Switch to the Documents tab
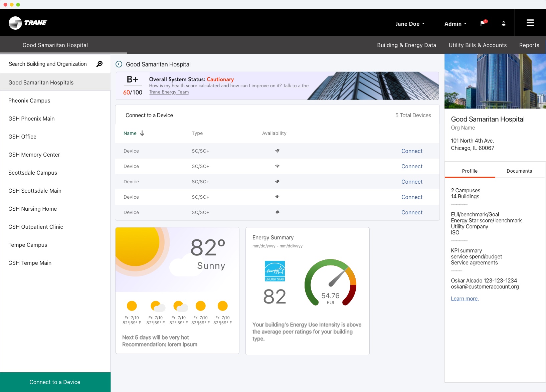 pyautogui.click(x=519, y=171)
